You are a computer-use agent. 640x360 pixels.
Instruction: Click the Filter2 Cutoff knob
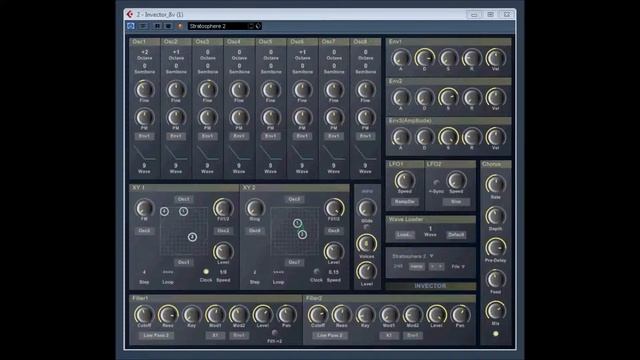318,315
